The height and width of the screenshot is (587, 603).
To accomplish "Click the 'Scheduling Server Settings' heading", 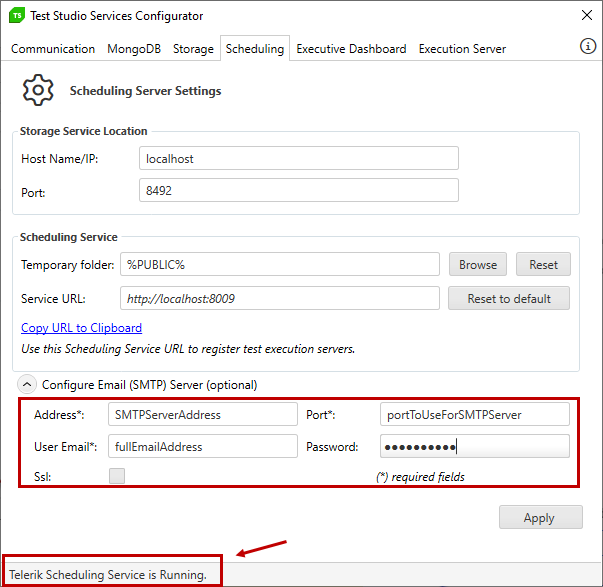I will pos(145,91).
